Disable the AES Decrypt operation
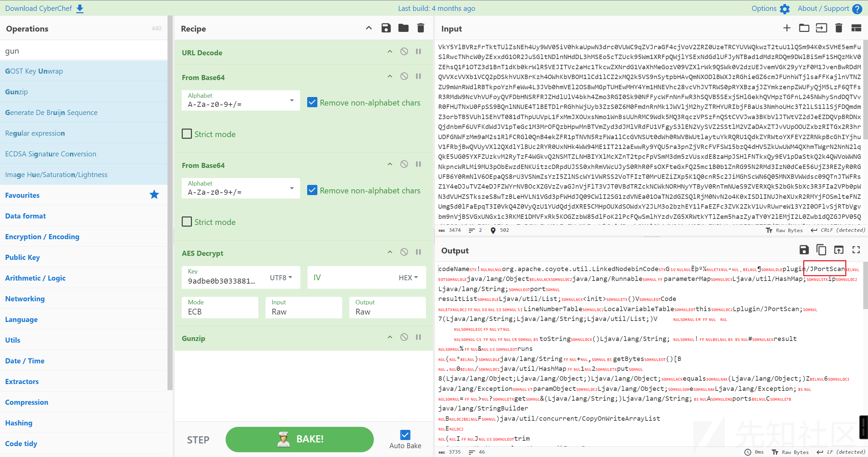This screenshot has width=868, height=457. (x=404, y=252)
